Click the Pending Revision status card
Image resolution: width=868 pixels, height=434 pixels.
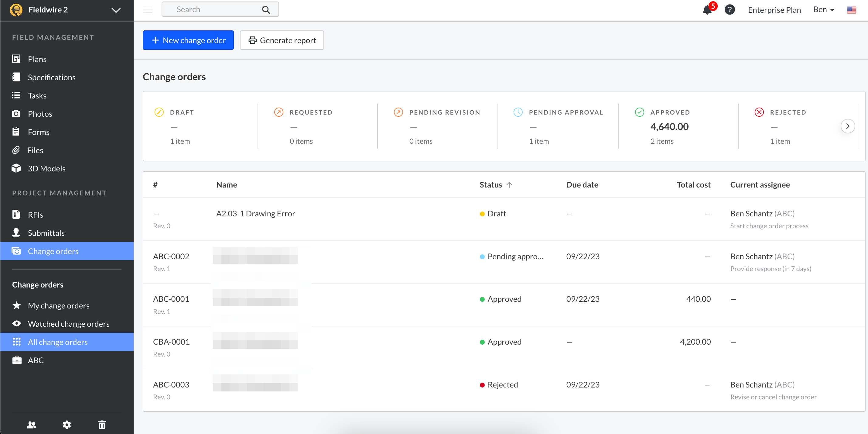pyautogui.click(x=437, y=126)
